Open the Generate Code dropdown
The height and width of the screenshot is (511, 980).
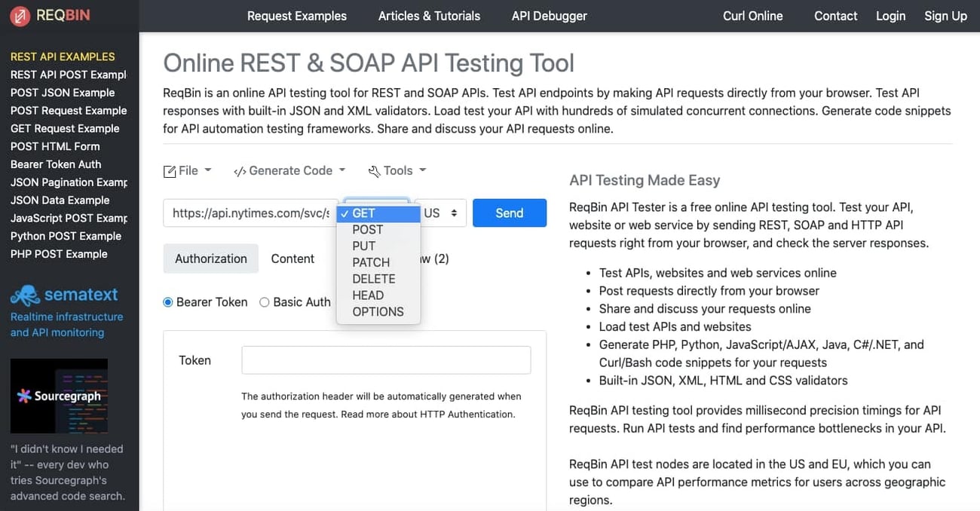tap(289, 170)
